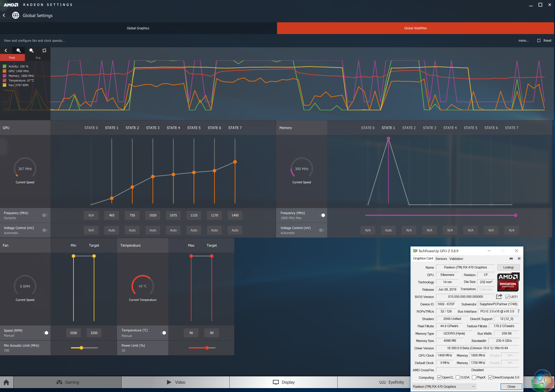Open GPU-Z hamburger menu icon
This screenshot has width=555, height=392.
(519, 258)
